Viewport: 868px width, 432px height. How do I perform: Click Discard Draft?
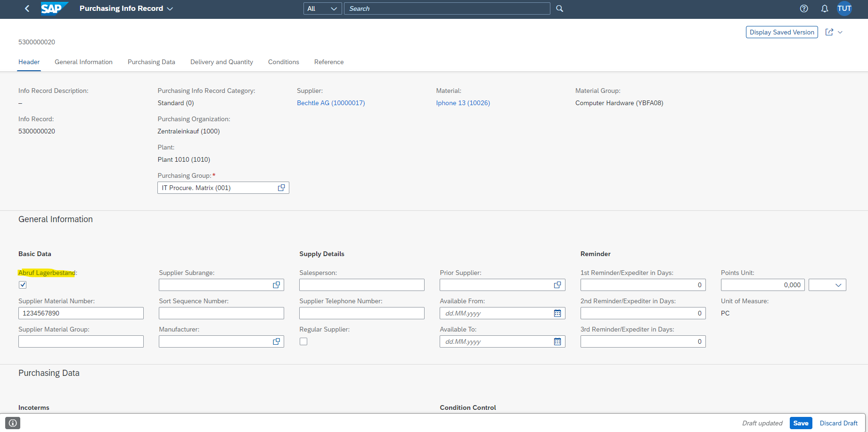click(x=838, y=423)
